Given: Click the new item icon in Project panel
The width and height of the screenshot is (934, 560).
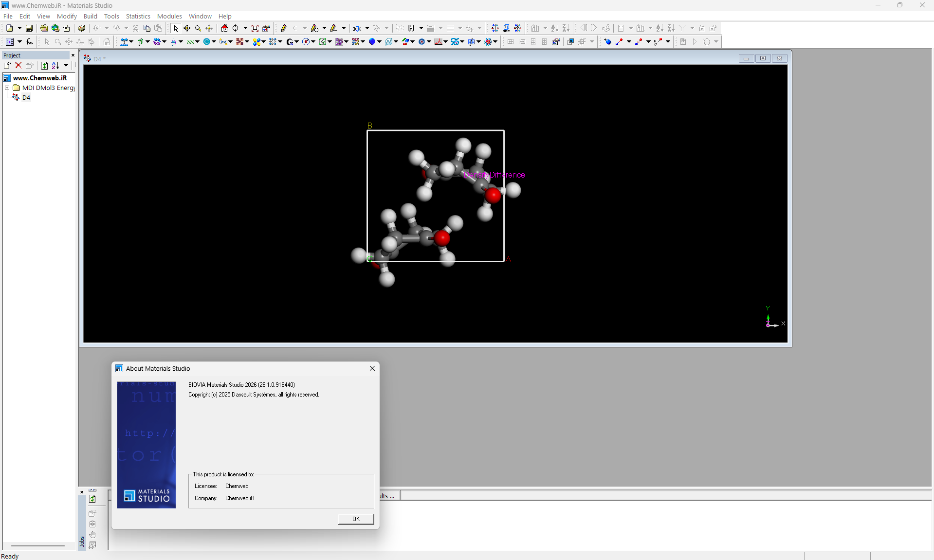Looking at the screenshot, I should [x=7, y=65].
